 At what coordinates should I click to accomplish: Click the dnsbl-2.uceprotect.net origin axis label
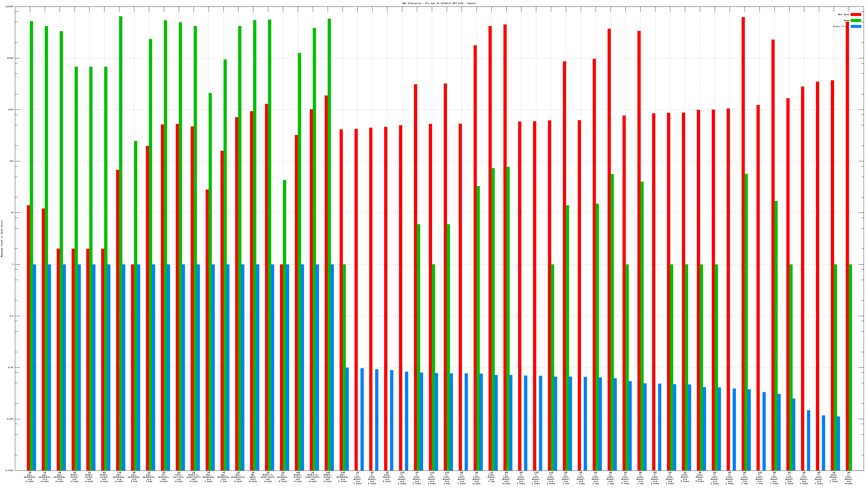(x=312, y=477)
